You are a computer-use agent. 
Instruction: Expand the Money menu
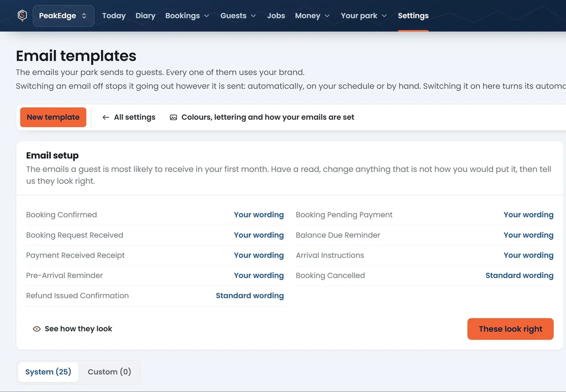click(x=312, y=16)
